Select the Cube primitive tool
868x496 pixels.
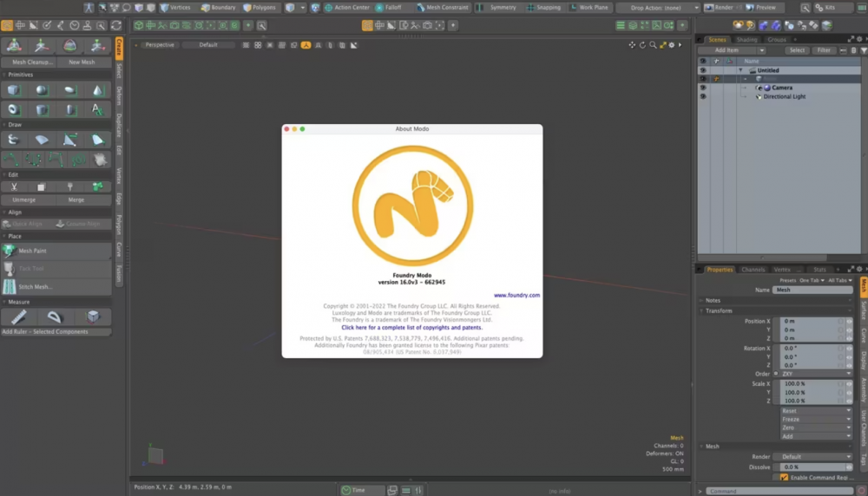tap(14, 90)
